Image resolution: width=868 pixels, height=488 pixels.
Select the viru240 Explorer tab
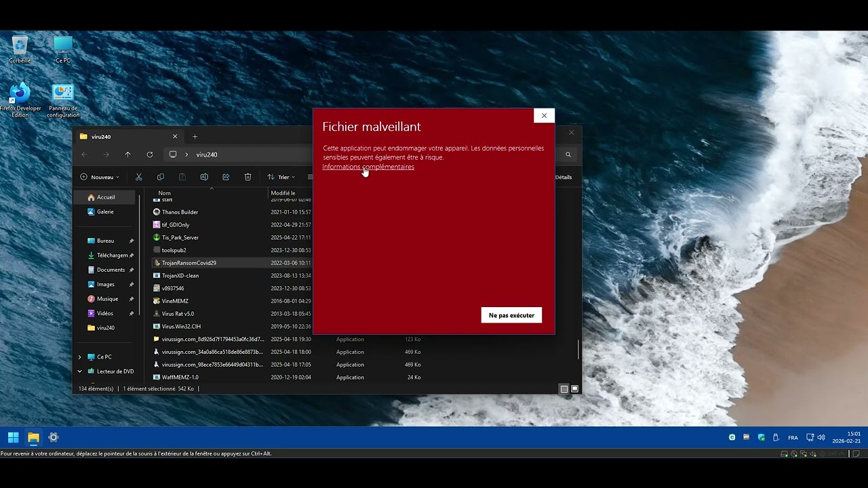[129, 137]
